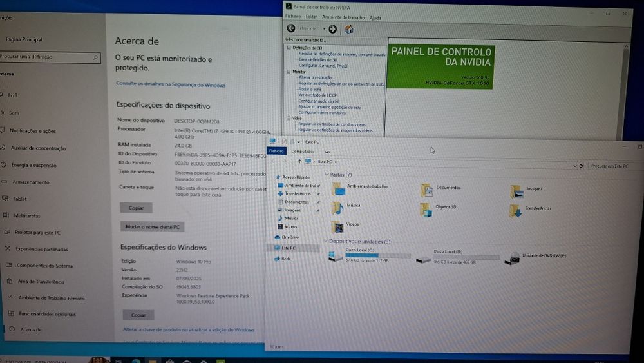Open the Ver ribbon tab in Explorer
644x363 pixels.
(327, 152)
